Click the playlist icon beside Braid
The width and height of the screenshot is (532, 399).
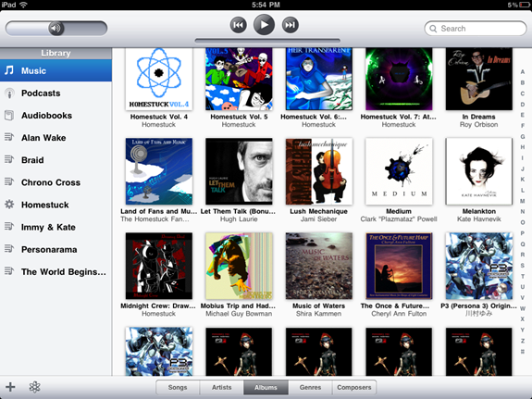point(9,159)
